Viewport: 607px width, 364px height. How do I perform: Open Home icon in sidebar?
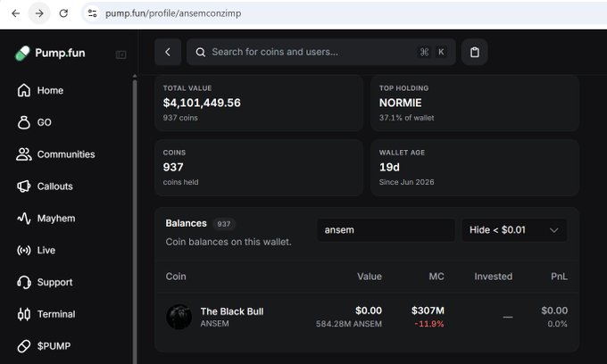point(23,90)
